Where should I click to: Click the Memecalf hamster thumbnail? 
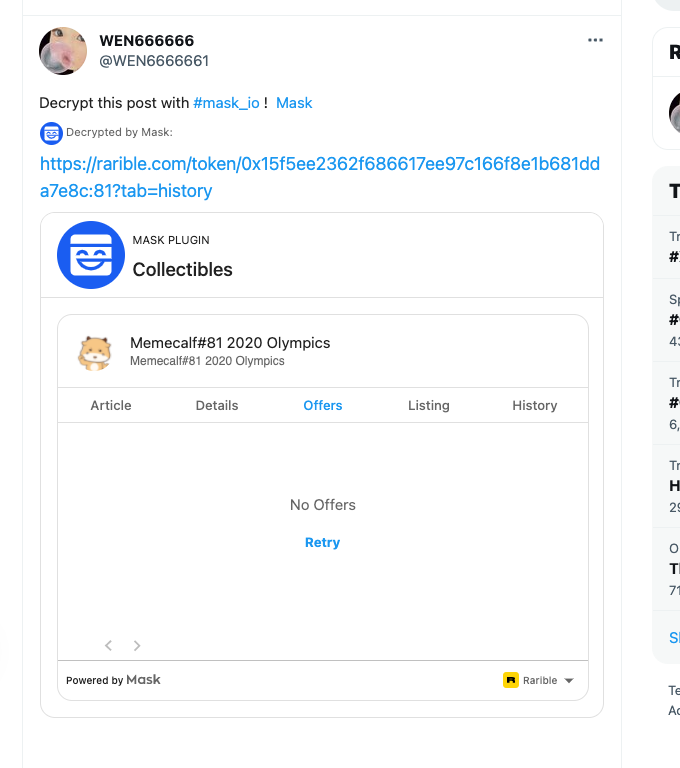point(95,353)
